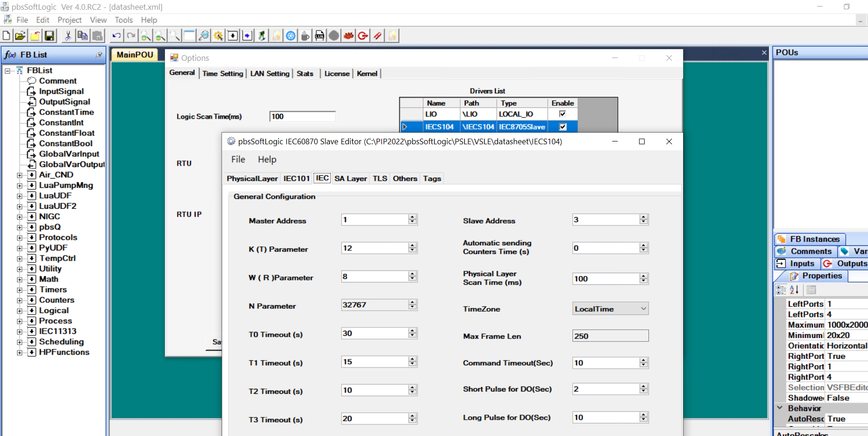
Task: Click Help in the Slave Editor menu bar
Action: pyautogui.click(x=267, y=159)
